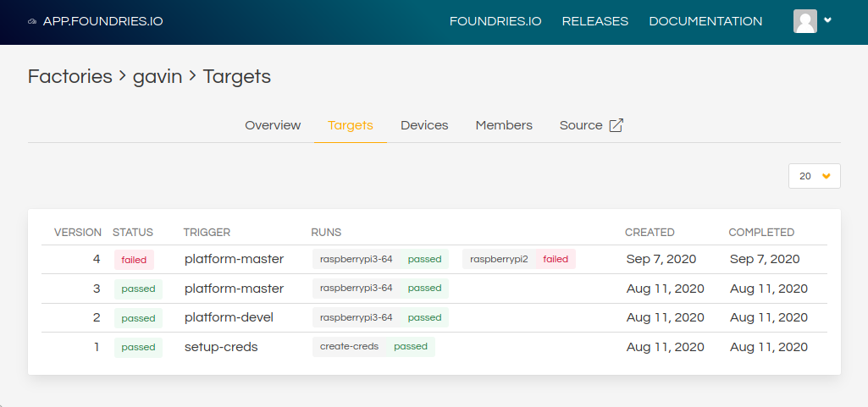Viewport: 868px width, 407px height.
Task: Open FOUNDRIES.IO in the top navigation
Action: point(495,21)
